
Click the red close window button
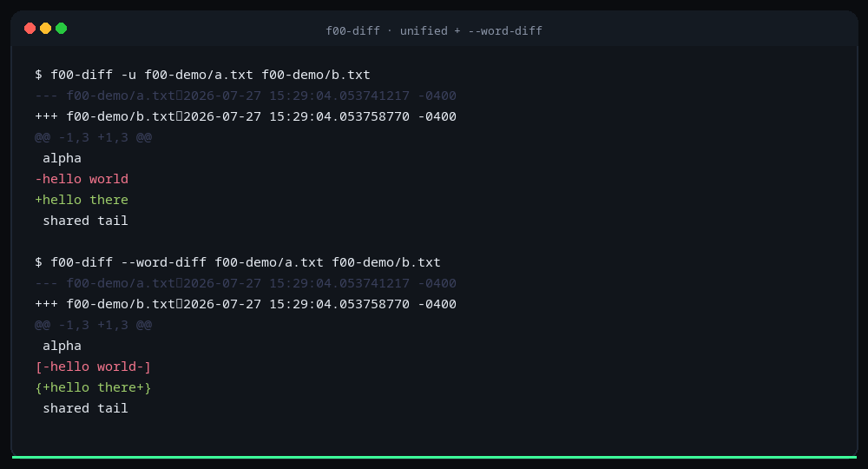[x=30, y=29]
